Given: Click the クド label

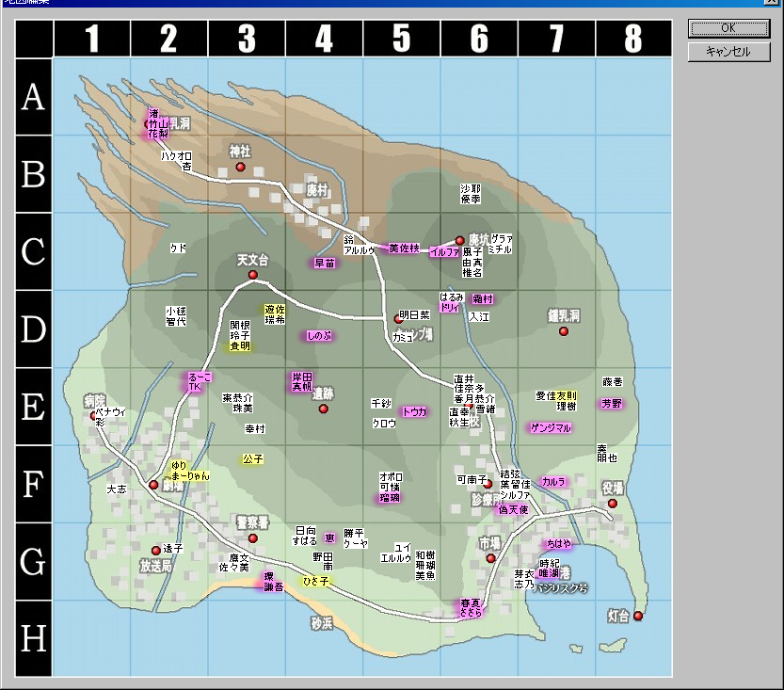Looking at the screenshot, I should point(178,248).
